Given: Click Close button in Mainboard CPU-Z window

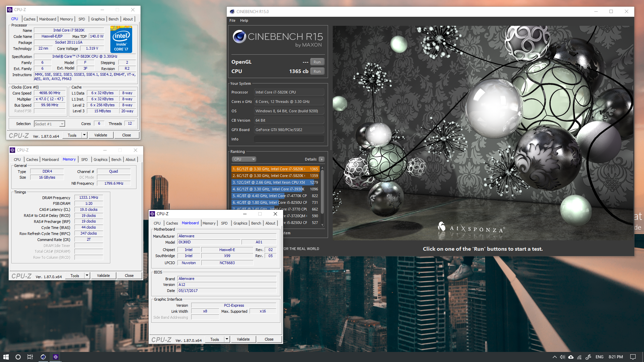Looking at the screenshot, I should click(x=269, y=339).
